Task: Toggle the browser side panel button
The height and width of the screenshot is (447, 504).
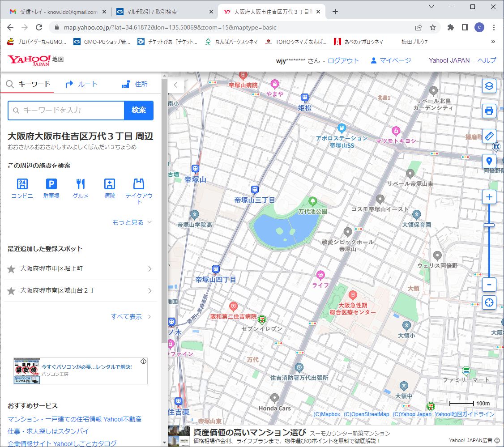Action: tap(465, 27)
